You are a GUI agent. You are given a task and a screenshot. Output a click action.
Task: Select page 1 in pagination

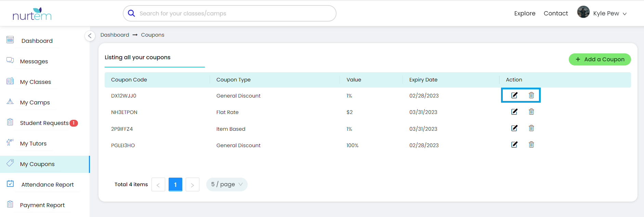pyautogui.click(x=175, y=184)
